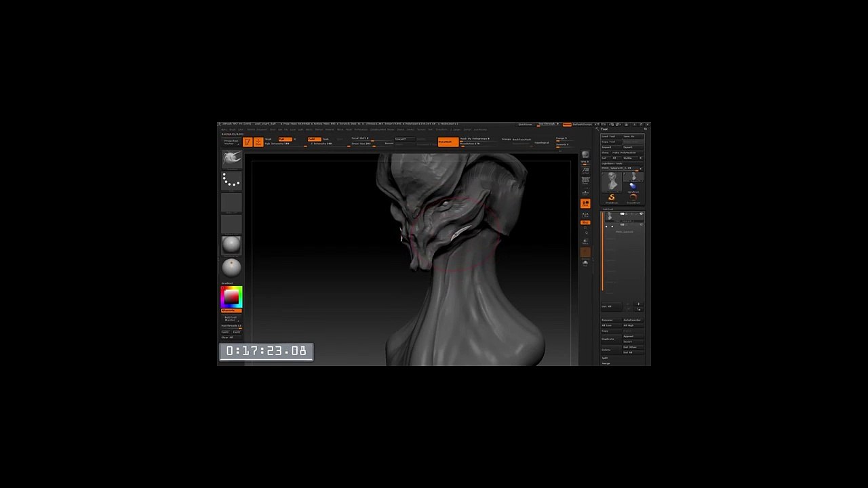
Task: Open the empty Alpha slot
Action: coord(231,202)
